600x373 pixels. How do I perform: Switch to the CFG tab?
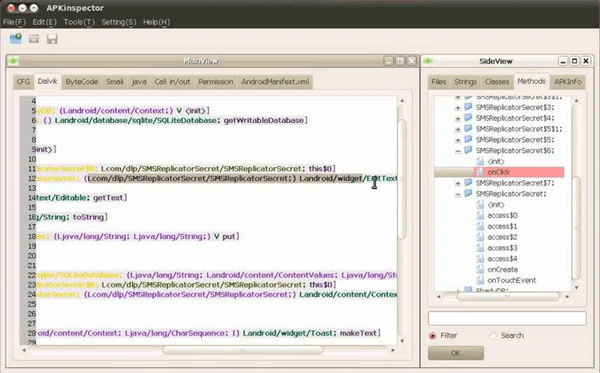point(23,82)
